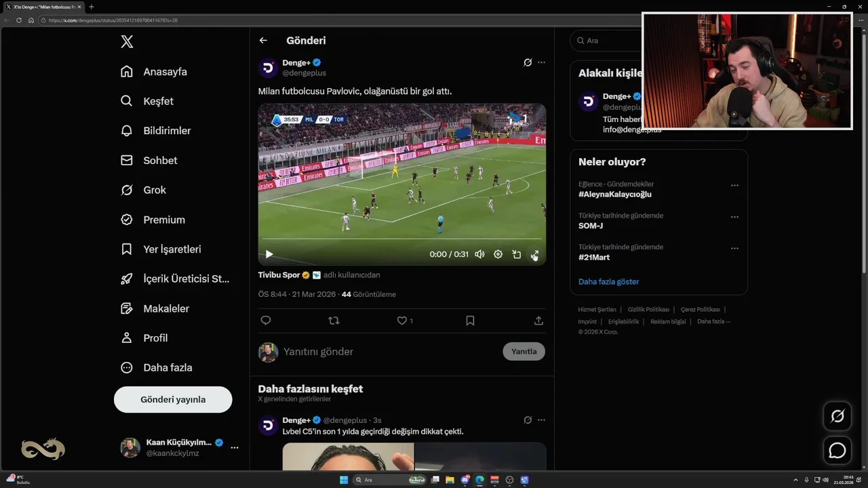Click the repost icon under the post
This screenshot has height=488, width=868.
(x=334, y=321)
